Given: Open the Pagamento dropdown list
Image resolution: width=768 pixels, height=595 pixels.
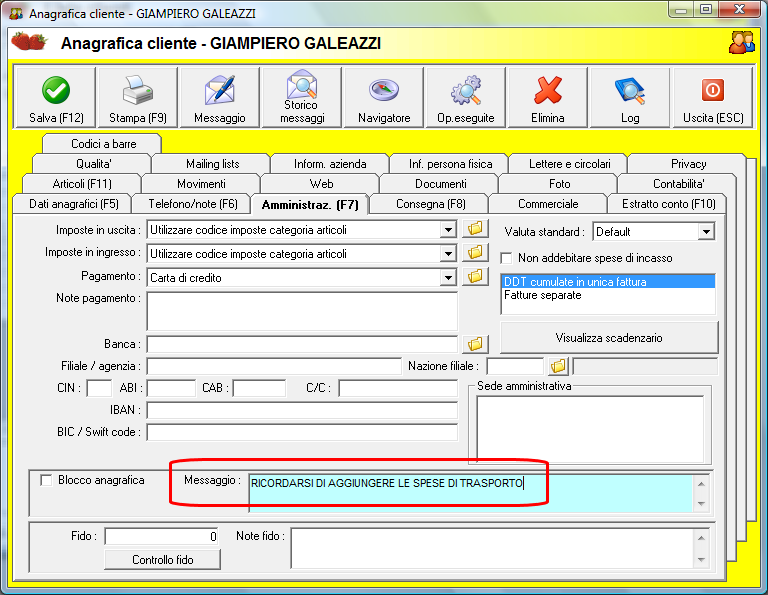Looking at the screenshot, I should click(x=448, y=278).
